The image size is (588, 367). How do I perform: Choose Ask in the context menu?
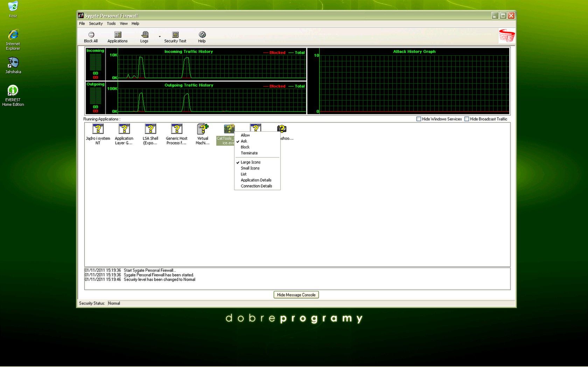pos(257,141)
